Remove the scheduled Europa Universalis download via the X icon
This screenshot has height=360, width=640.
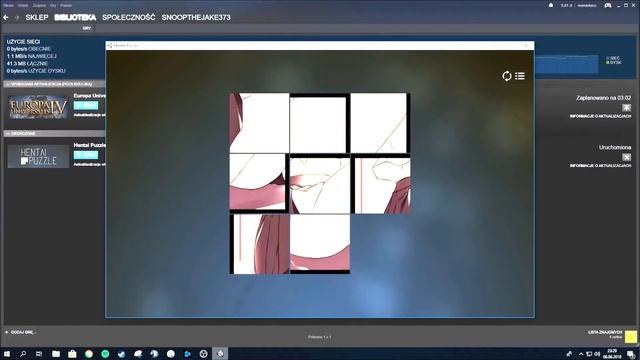tap(627, 108)
